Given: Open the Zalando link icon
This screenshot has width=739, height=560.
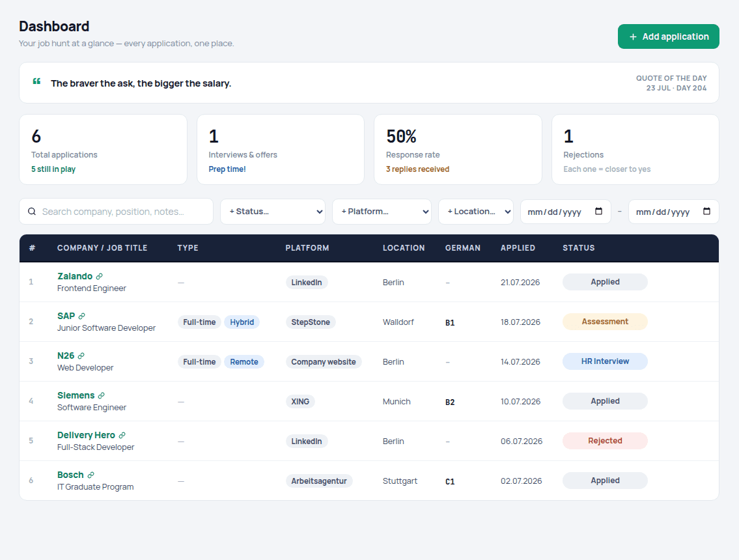Looking at the screenshot, I should pyautogui.click(x=99, y=276).
